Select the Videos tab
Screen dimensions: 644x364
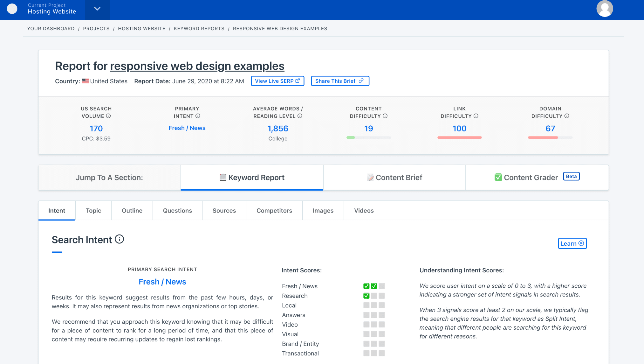tap(364, 211)
